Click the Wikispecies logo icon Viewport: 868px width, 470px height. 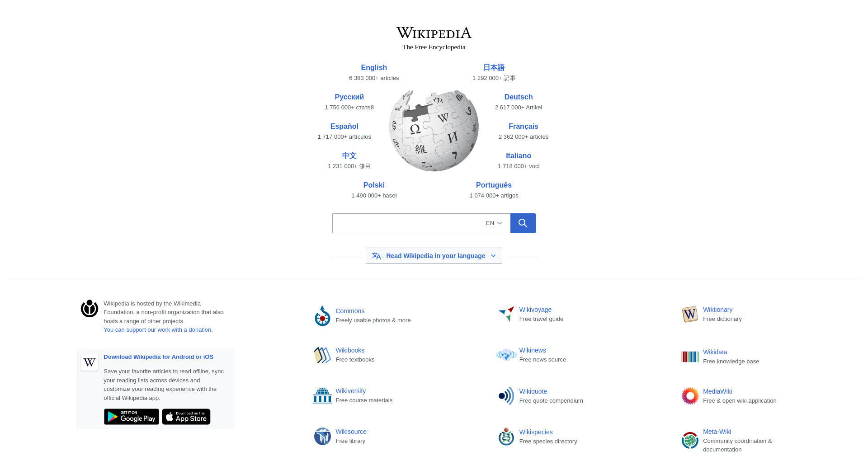(506, 437)
